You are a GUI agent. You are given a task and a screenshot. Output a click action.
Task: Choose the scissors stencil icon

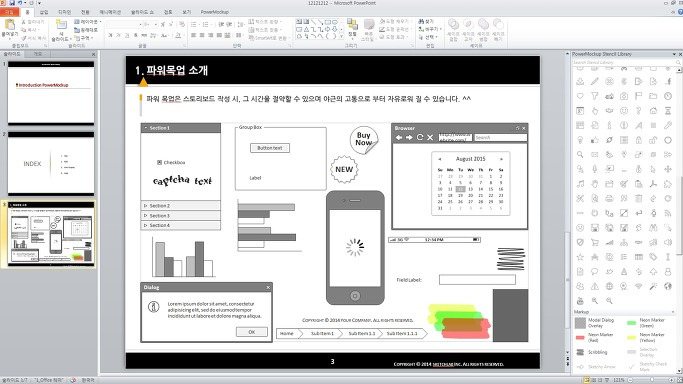pyautogui.click(x=580, y=199)
